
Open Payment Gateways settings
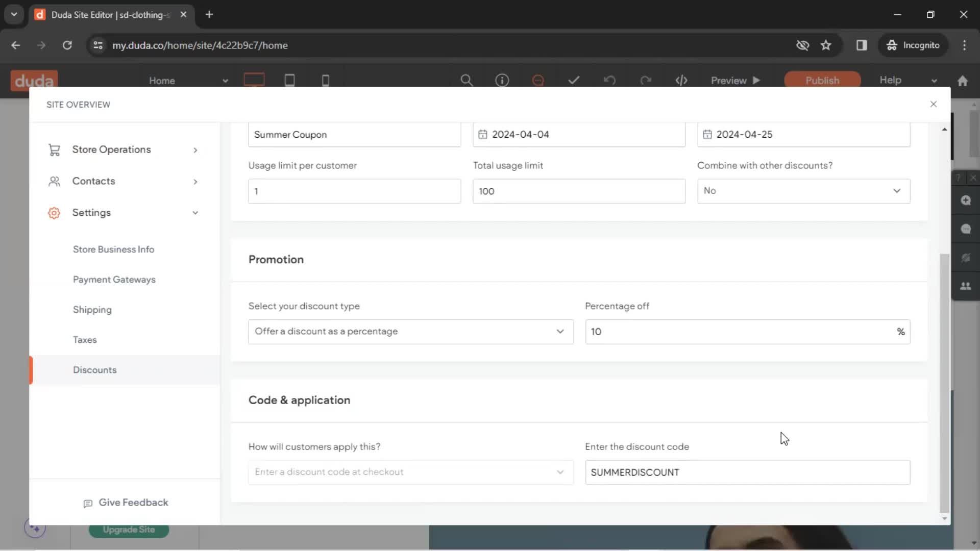point(114,280)
